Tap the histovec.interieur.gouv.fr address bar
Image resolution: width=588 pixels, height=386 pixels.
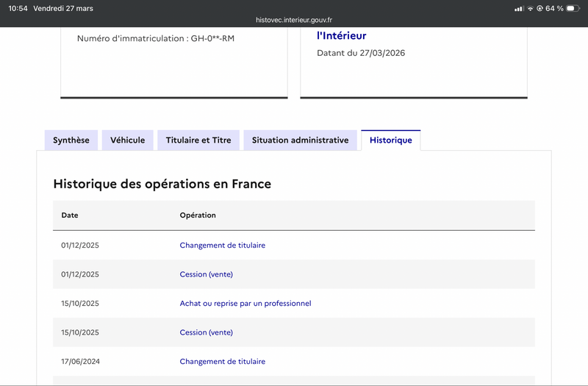293,20
